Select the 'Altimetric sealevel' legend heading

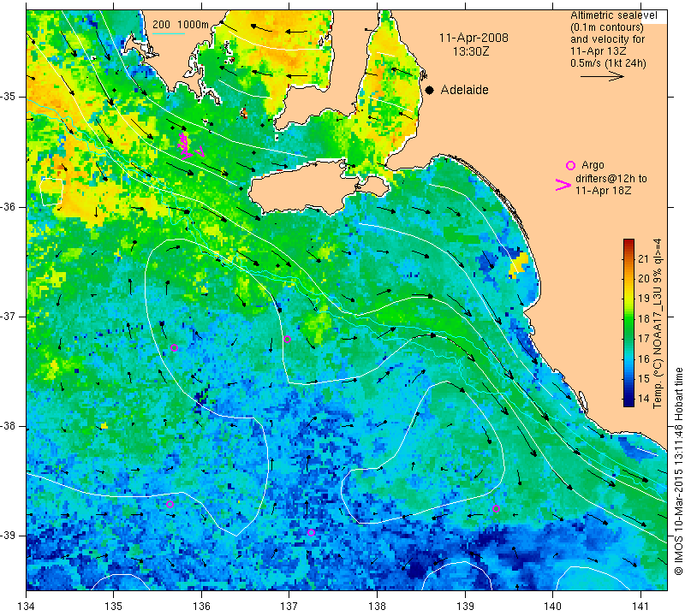(x=613, y=15)
